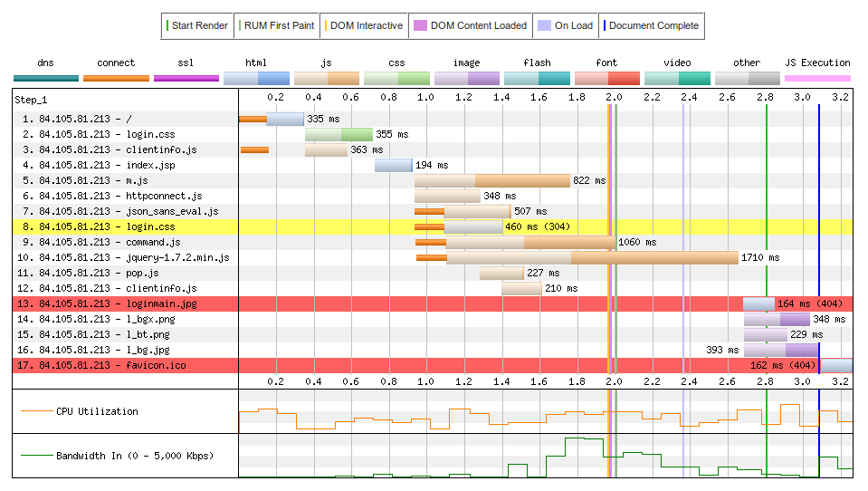Click the 210 ms clientinfo.js bar
The width and height of the screenshot is (868, 491).
pos(521,288)
